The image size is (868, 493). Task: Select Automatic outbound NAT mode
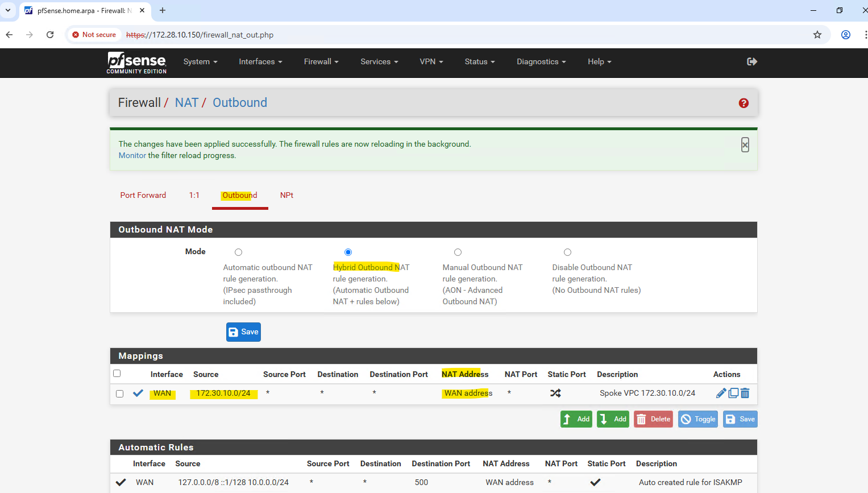coord(238,252)
